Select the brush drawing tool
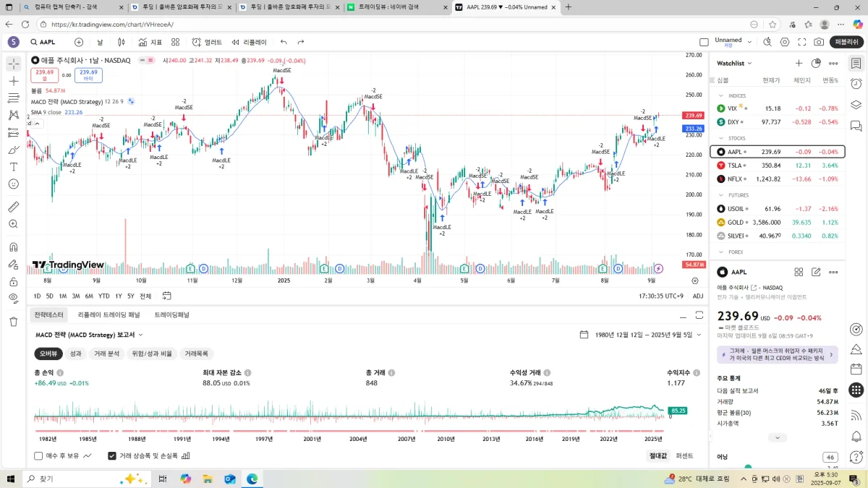This screenshot has height=488, width=868. [14, 150]
